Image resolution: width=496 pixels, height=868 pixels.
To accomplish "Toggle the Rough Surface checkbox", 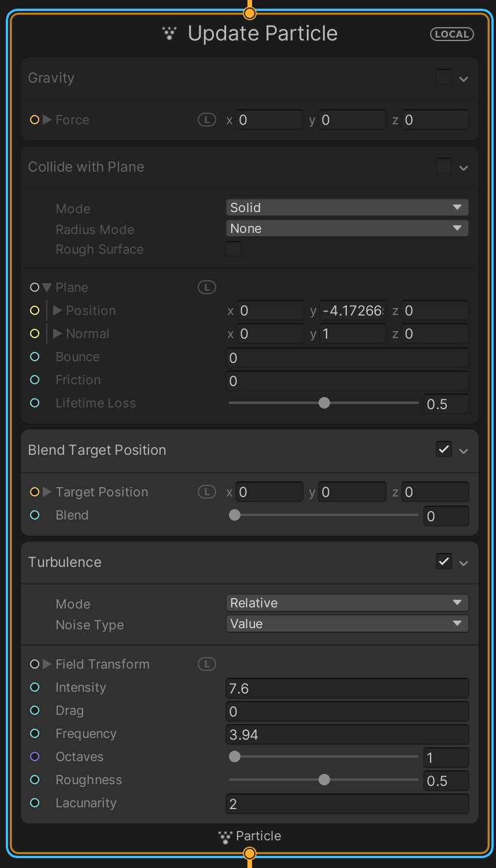I will coord(234,250).
